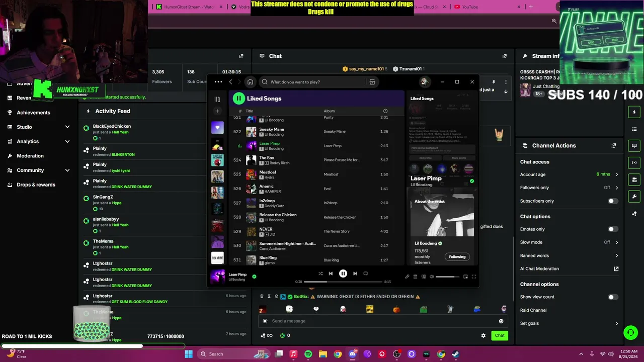The width and height of the screenshot is (644, 362).
Task: Toggle Emotes only chat
Action: 612,229
